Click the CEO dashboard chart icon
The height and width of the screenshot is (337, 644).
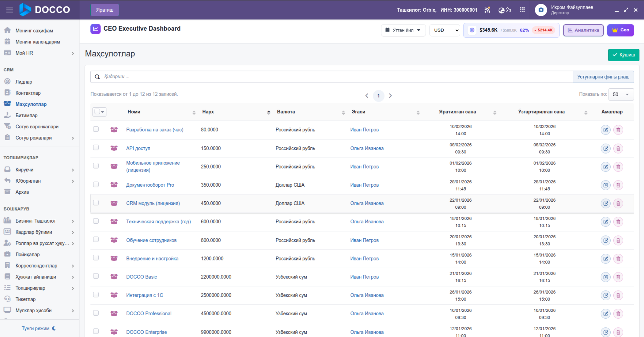(x=95, y=29)
